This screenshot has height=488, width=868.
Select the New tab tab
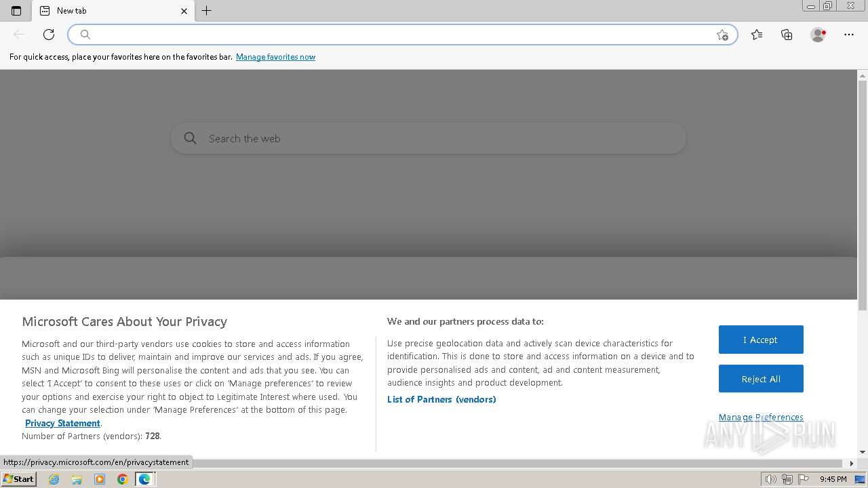coord(113,11)
